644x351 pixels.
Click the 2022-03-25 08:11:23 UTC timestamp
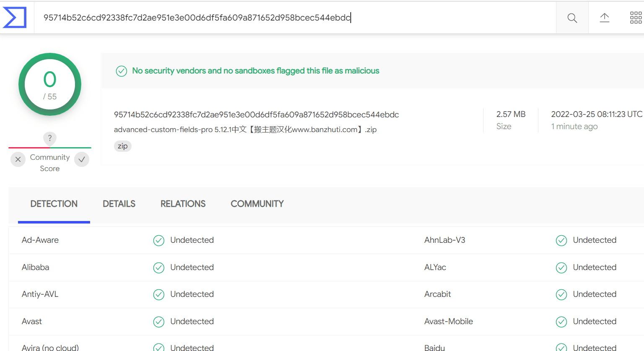pyautogui.click(x=597, y=114)
